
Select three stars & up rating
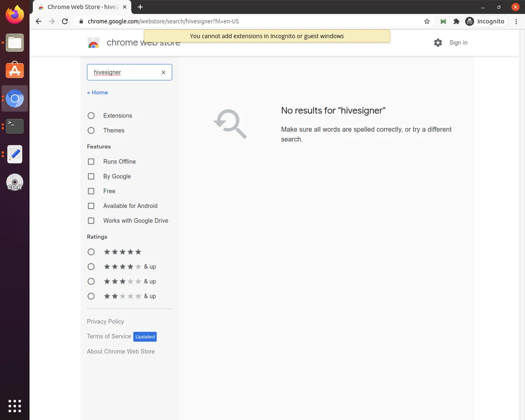click(x=91, y=281)
